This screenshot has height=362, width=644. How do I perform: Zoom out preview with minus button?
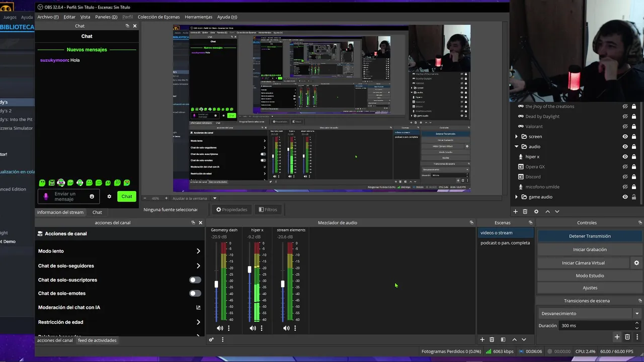pos(145,198)
